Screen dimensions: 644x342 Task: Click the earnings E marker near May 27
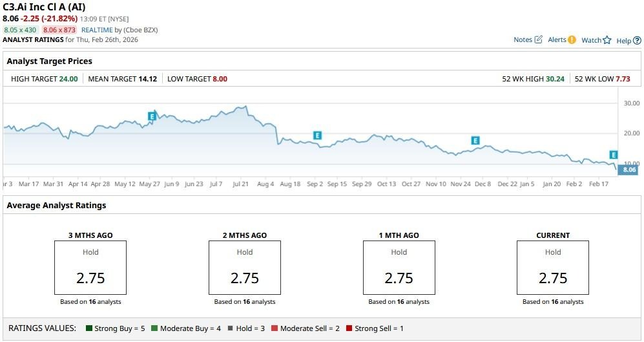152,116
